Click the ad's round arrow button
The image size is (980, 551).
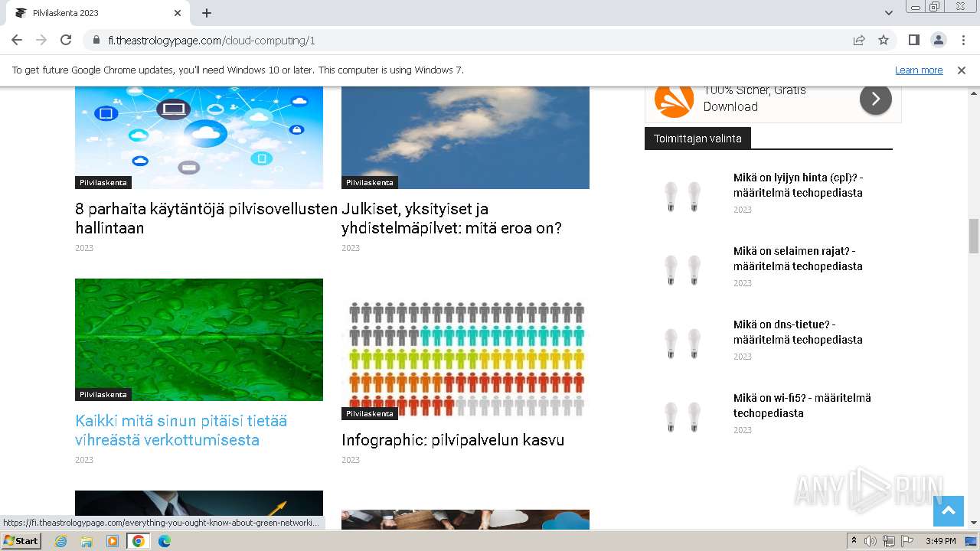point(876,99)
